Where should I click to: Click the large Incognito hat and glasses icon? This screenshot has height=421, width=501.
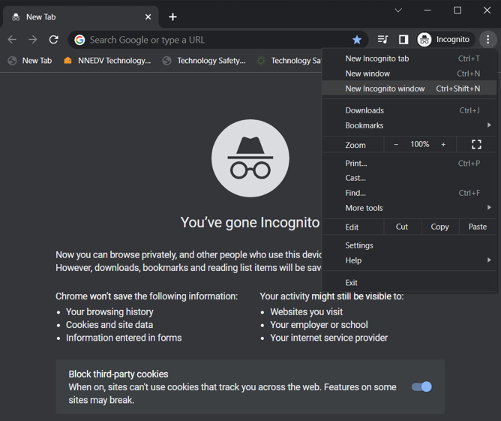(x=250, y=158)
